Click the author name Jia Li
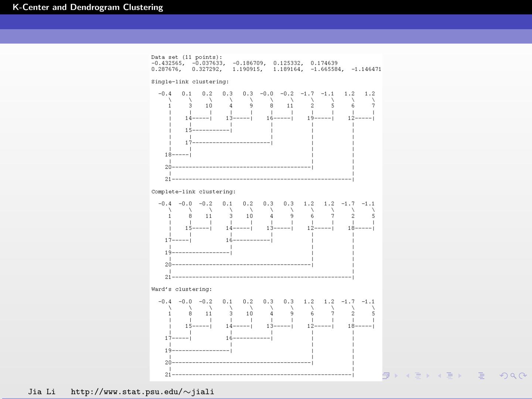Image resolution: width=532 pixels, height=399 pixels. pyautogui.click(x=42, y=392)
